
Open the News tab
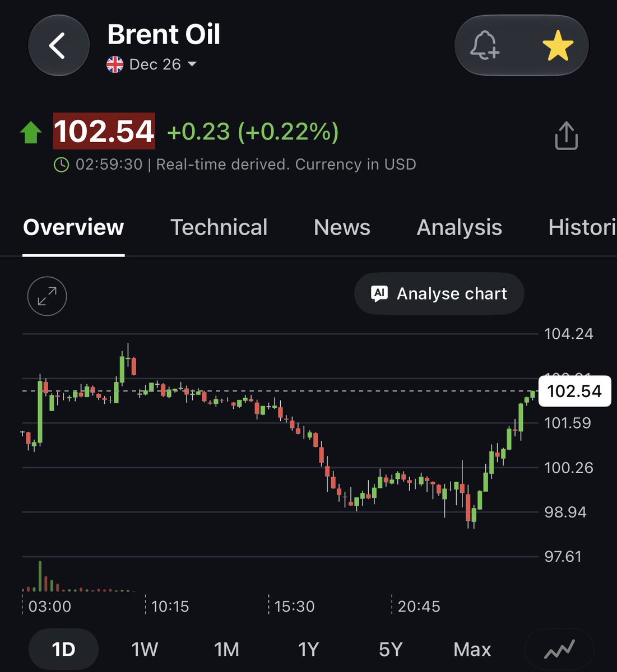[x=342, y=227]
